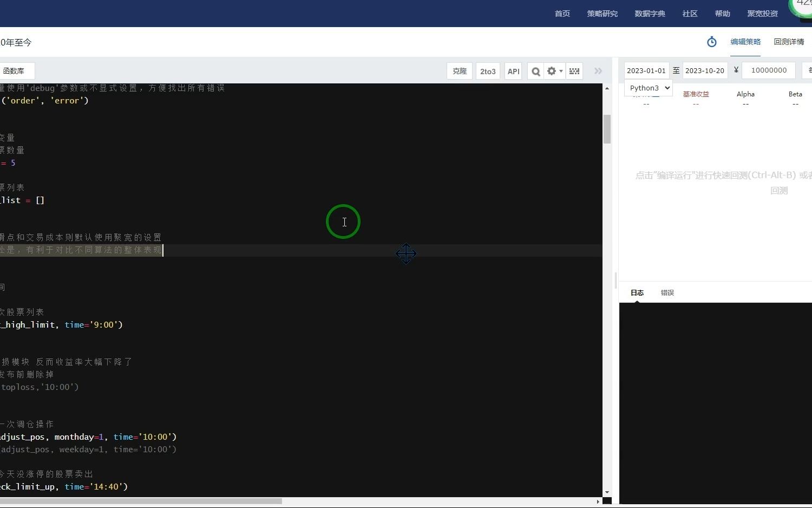This screenshot has height=508, width=812.
Task: Edit the start date 2023-01-01 field
Action: (646, 70)
